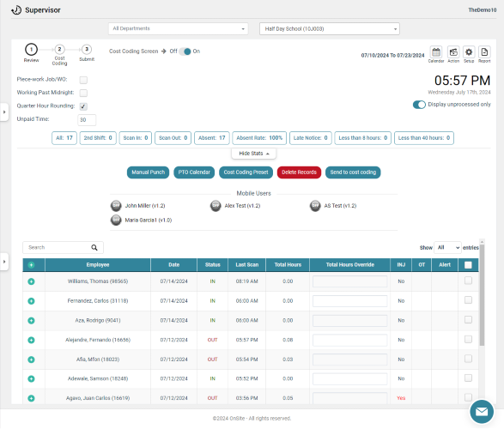Image resolution: width=504 pixels, height=429 pixels.
Task: Open the Report document icon
Action: coord(484,52)
